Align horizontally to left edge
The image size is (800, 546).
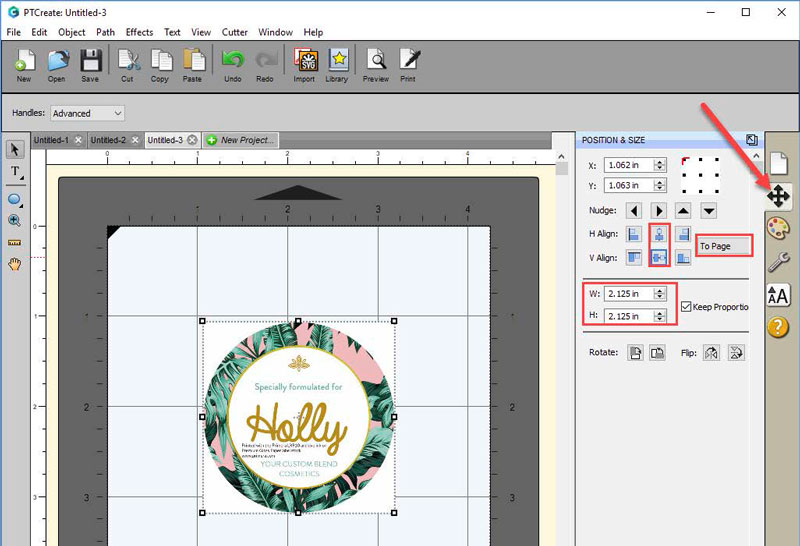pos(634,234)
